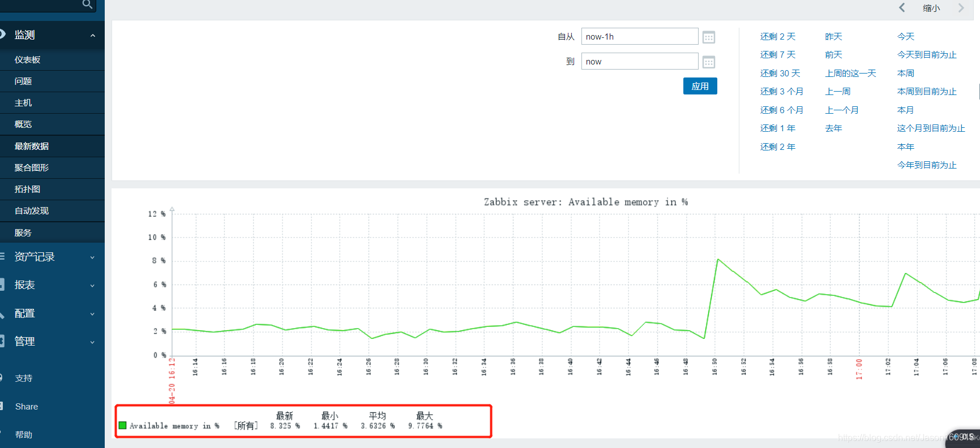Open 帮助 link in sidebar
The image size is (980, 448).
coord(24,435)
